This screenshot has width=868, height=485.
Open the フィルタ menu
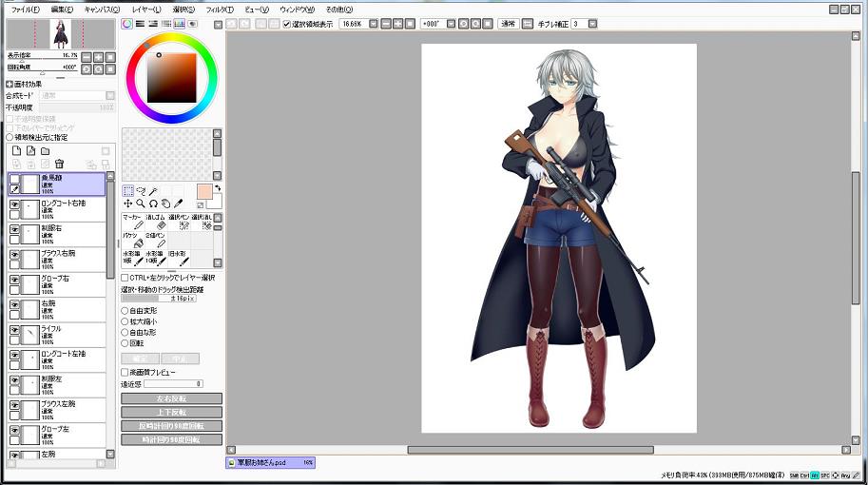[220, 9]
